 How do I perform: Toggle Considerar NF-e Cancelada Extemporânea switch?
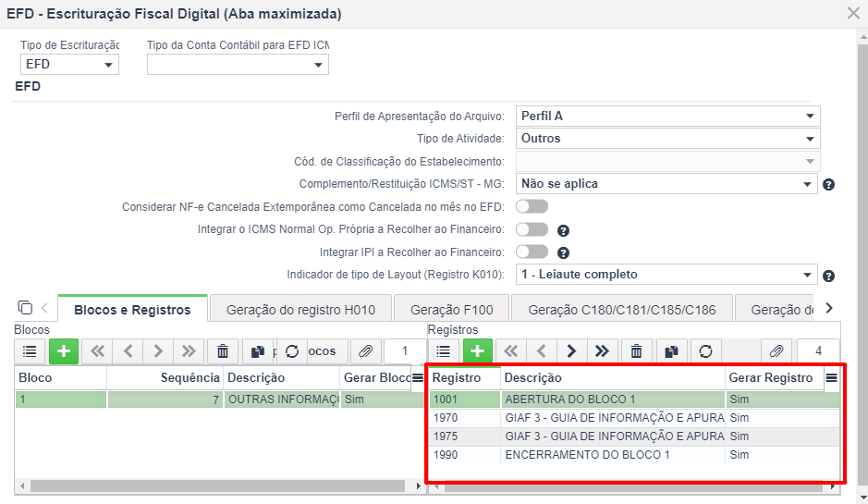pyautogui.click(x=532, y=206)
